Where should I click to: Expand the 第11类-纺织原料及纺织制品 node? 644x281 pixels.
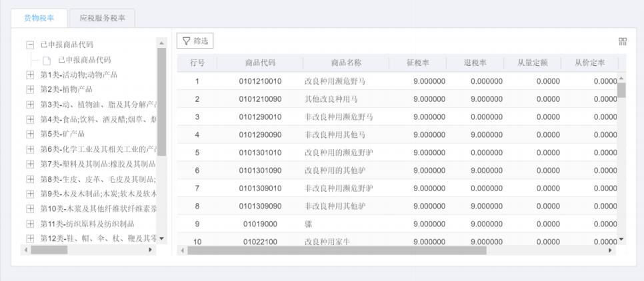point(30,224)
